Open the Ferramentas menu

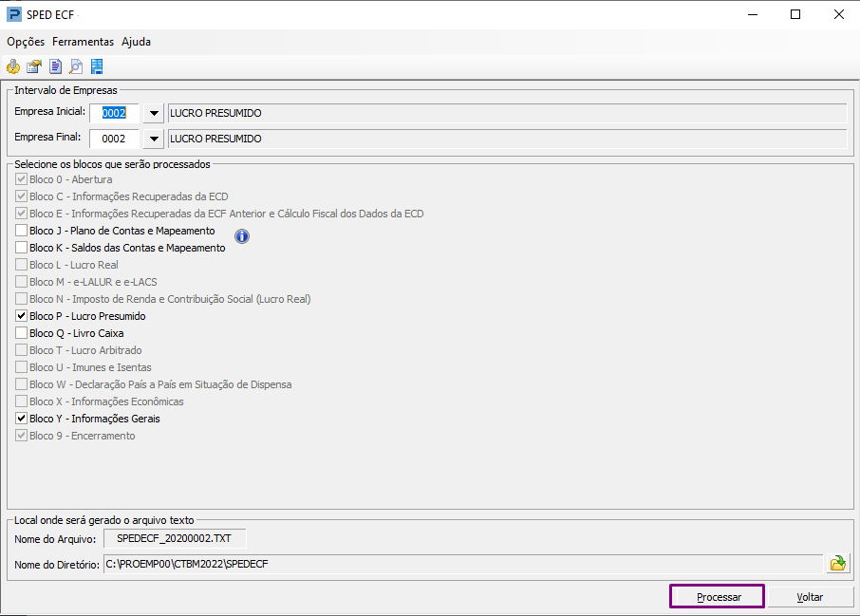pos(84,42)
